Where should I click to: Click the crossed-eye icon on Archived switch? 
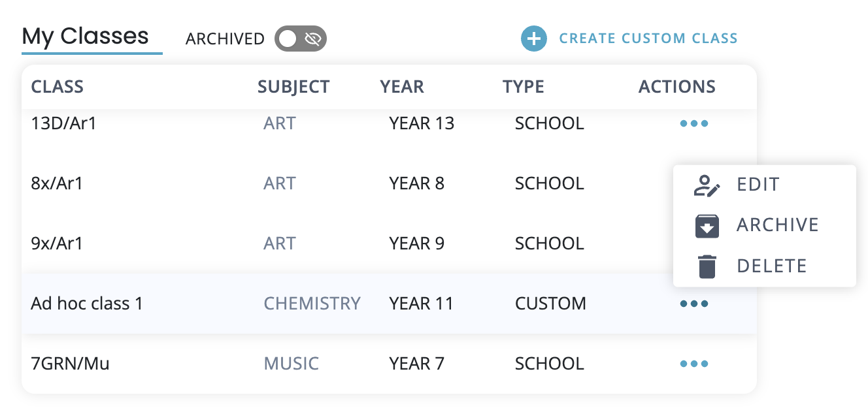tap(313, 39)
